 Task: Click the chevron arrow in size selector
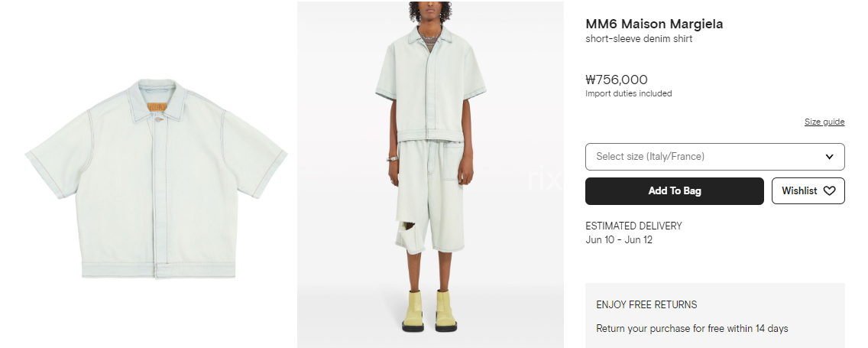(x=829, y=157)
